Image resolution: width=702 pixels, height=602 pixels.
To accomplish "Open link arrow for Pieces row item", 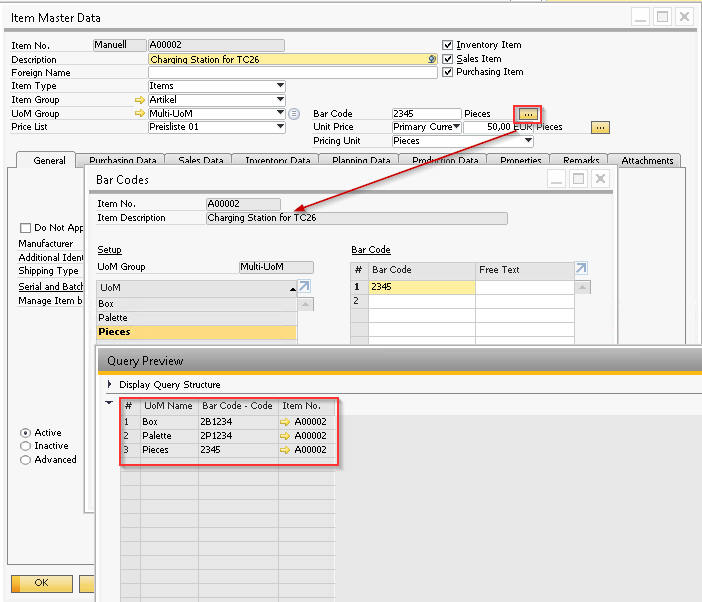I will click(285, 450).
